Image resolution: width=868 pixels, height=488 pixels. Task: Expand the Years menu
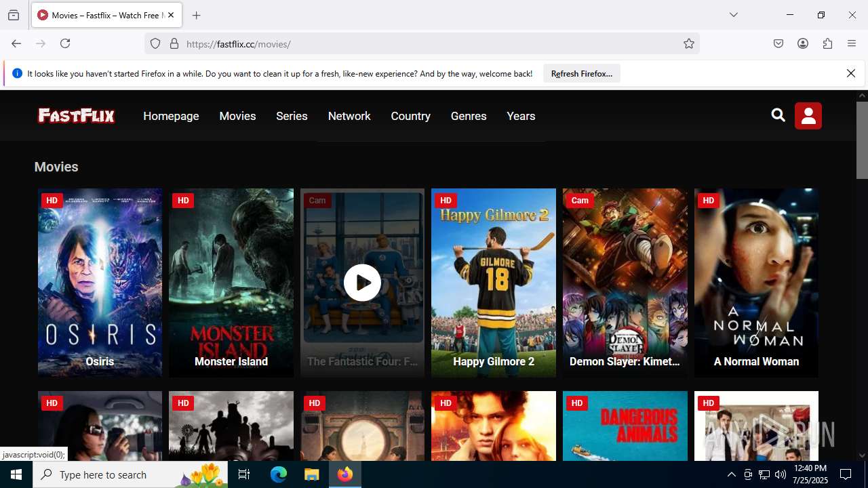pos(521,116)
